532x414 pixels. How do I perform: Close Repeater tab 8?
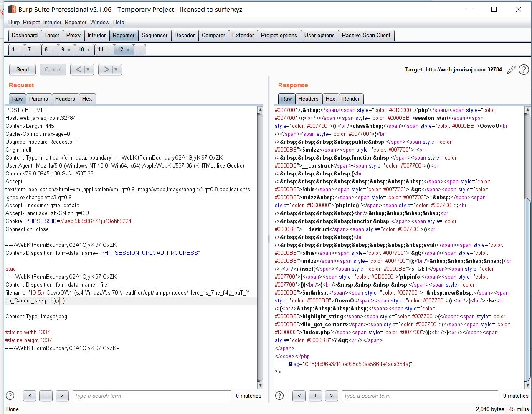tap(52, 50)
